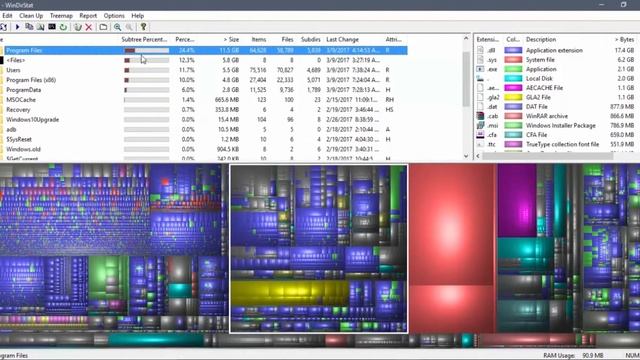Screen dimensions: 640x360
Task: Click the Zoom In magnifier icon
Action: click(118, 27)
